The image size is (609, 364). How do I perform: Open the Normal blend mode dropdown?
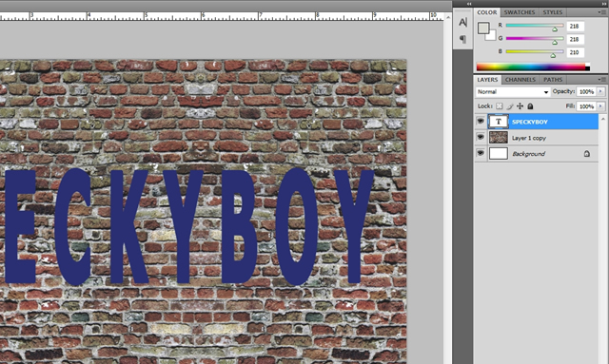pyautogui.click(x=513, y=92)
